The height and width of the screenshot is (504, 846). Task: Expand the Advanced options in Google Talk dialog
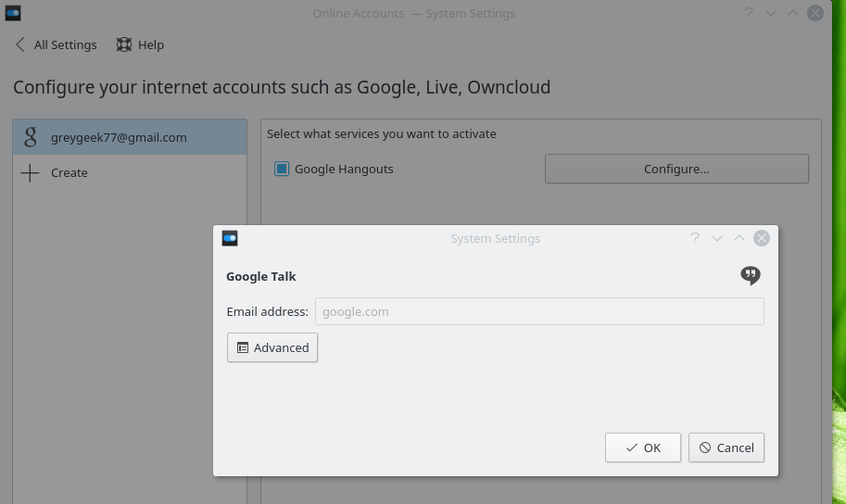pyautogui.click(x=272, y=347)
